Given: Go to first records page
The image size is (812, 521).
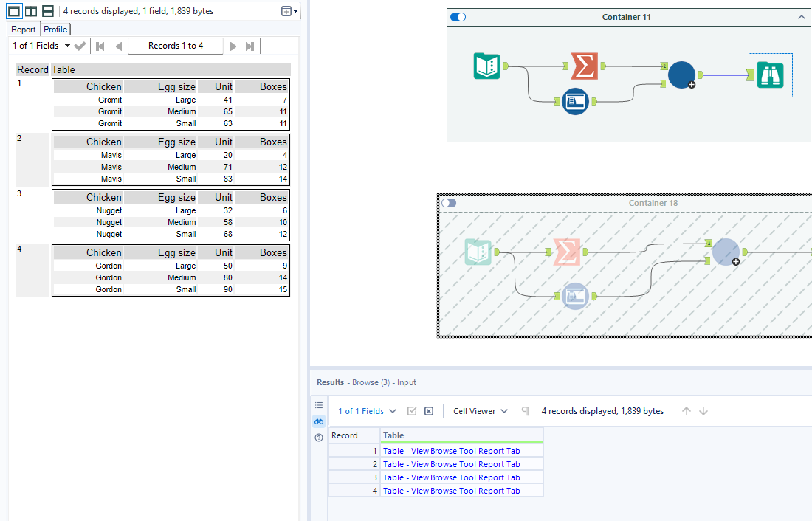Looking at the screenshot, I should [100, 46].
